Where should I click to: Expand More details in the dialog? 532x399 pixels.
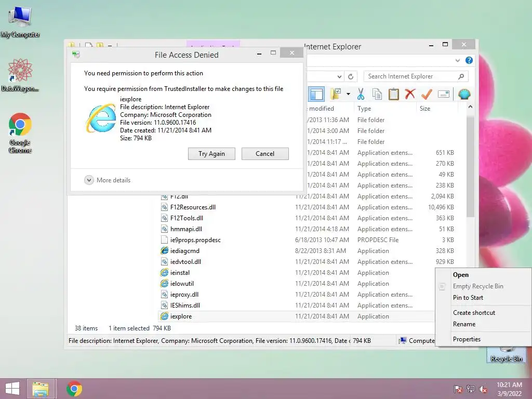click(x=108, y=180)
